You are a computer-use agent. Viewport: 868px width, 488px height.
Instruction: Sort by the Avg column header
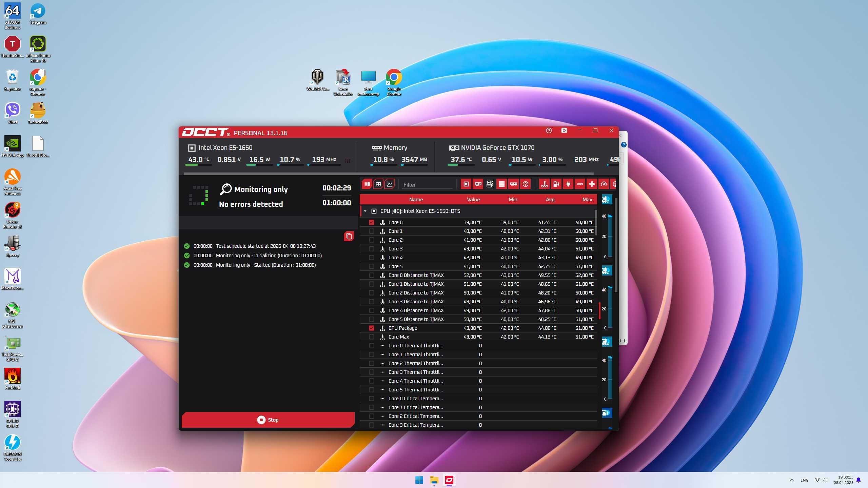[x=550, y=200]
